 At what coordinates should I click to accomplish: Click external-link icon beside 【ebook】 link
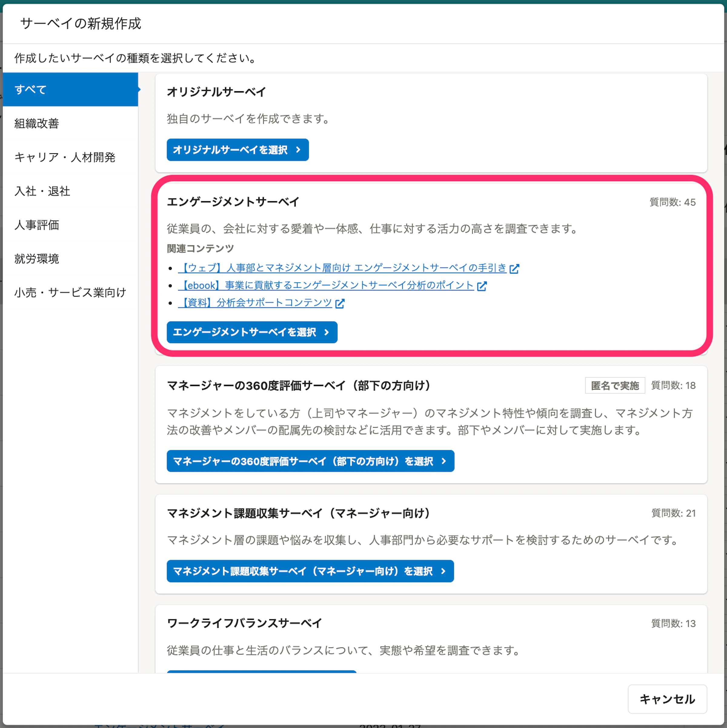482,286
